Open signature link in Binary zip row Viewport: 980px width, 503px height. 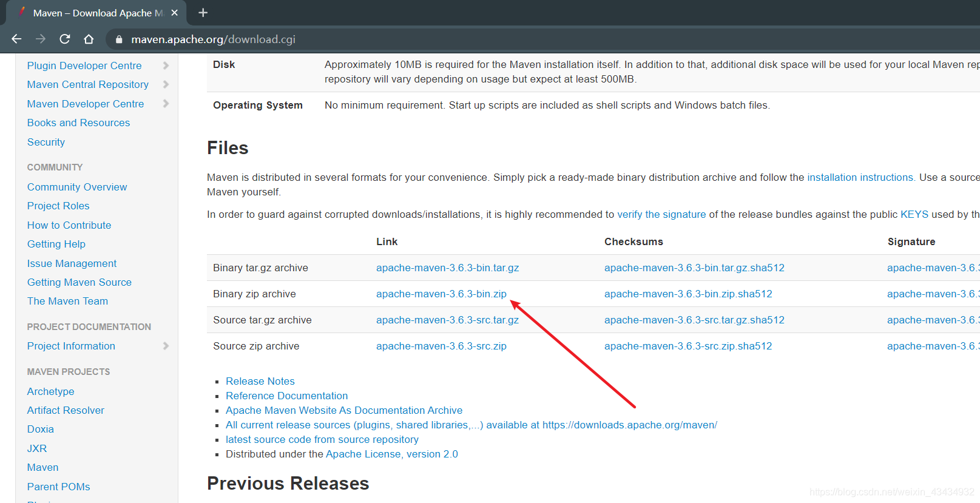click(x=933, y=294)
